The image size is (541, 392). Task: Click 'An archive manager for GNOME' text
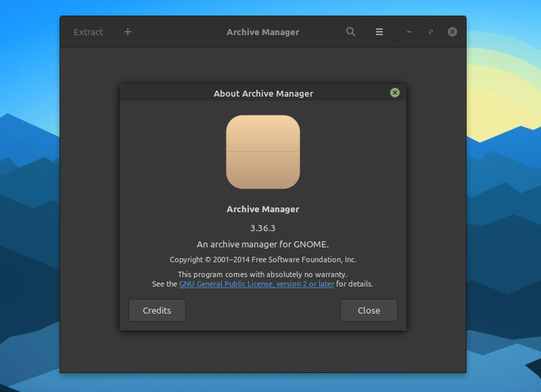(x=263, y=244)
